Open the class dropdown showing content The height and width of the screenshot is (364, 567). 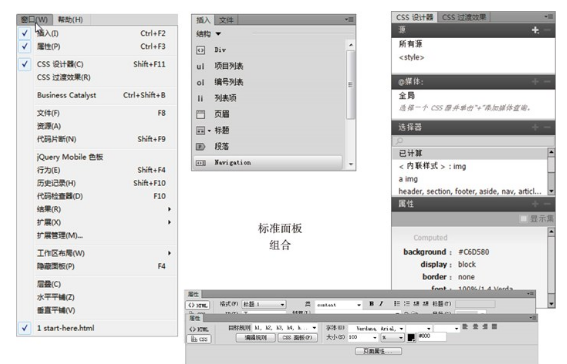338,305
